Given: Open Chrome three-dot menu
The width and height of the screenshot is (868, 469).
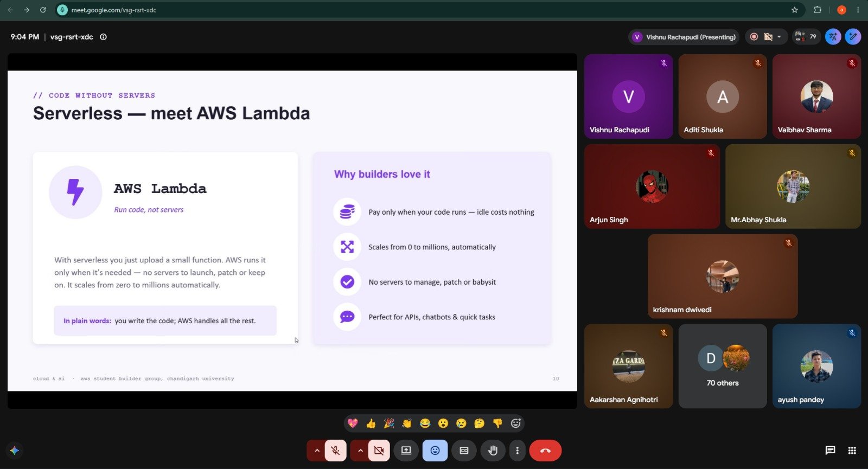Looking at the screenshot, I should (x=858, y=10).
